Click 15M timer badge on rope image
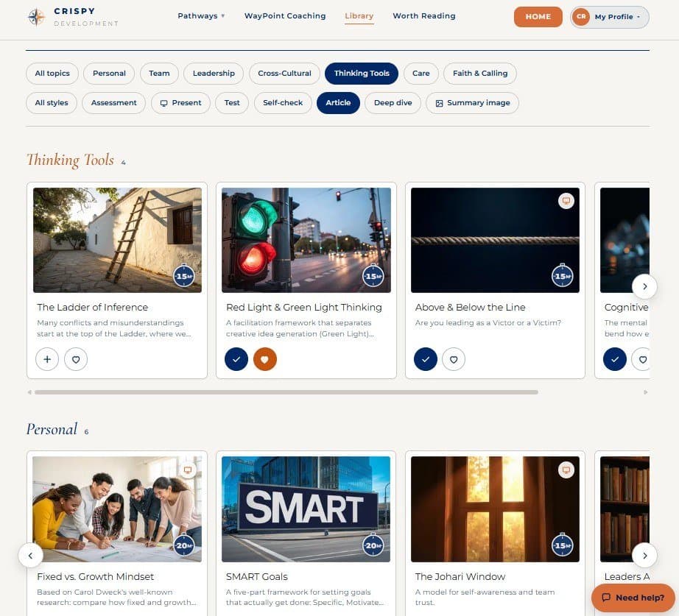Viewport: 679px width, 616px height. click(x=563, y=276)
